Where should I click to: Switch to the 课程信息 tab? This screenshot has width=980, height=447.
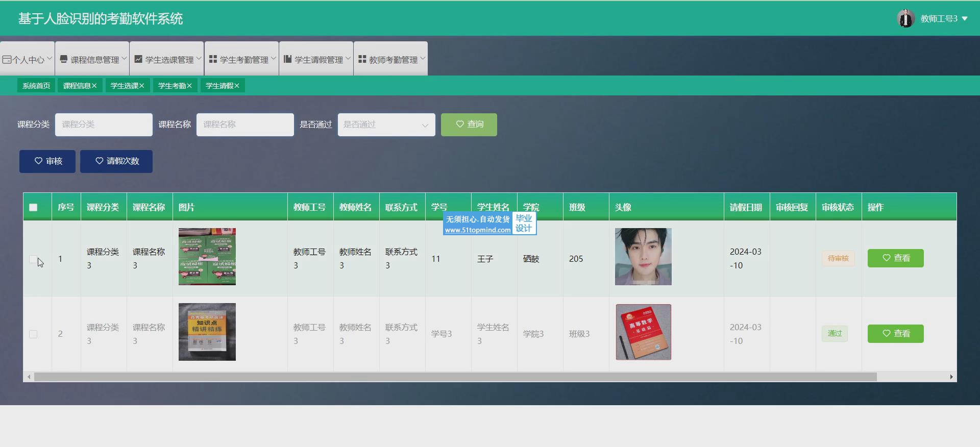tap(77, 86)
